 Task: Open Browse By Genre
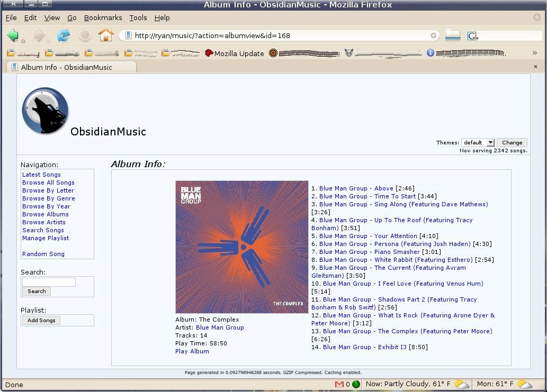pyautogui.click(x=49, y=198)
